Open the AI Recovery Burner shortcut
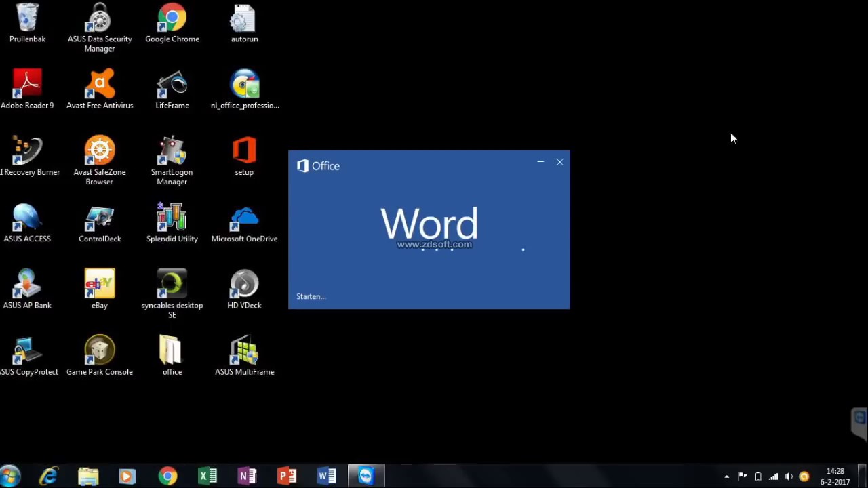Screen dimensions: 868x488 (x=28, y=157)
